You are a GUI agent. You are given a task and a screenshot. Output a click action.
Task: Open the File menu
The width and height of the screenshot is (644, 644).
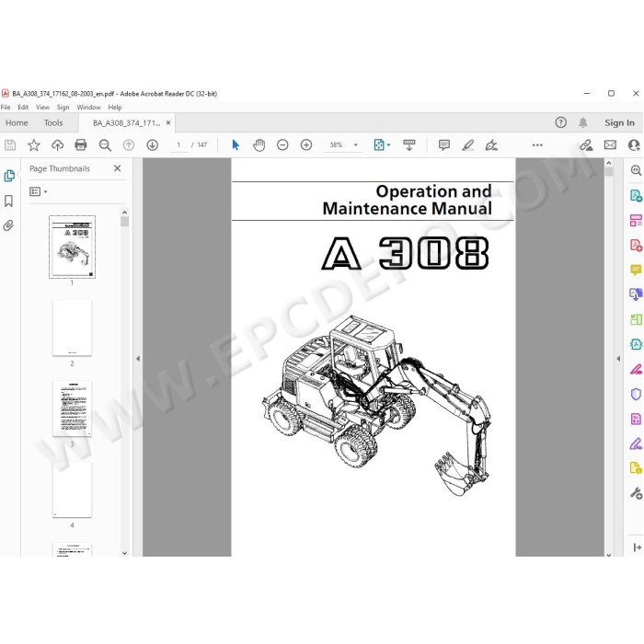[x=6, y=108]
